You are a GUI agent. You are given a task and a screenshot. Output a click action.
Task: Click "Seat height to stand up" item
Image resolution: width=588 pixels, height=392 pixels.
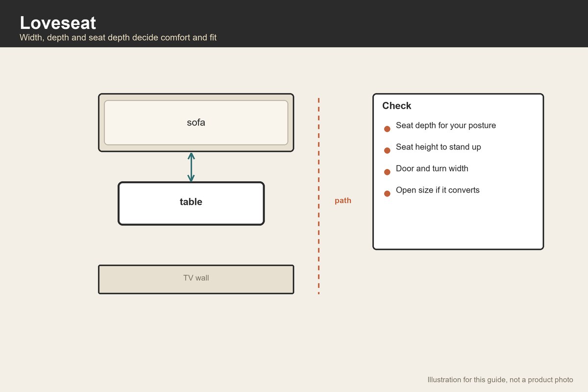(439, 147)
